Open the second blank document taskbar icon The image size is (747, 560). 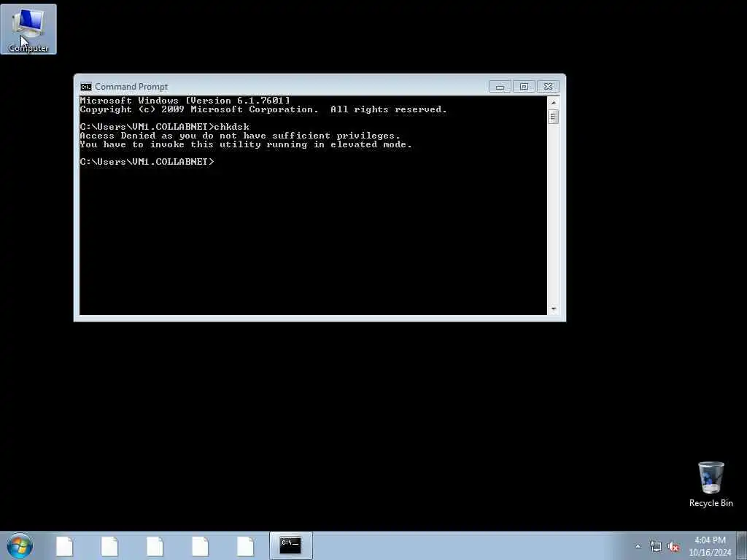(109, 546)
